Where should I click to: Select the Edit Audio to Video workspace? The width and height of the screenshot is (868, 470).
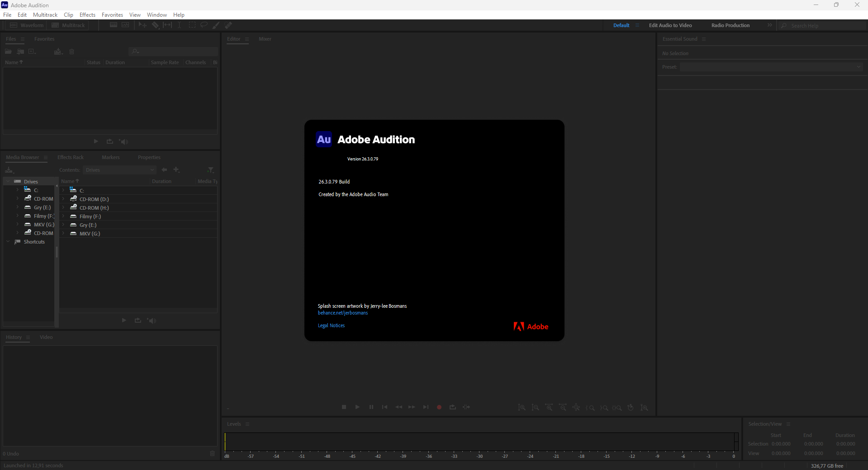(x=670, y=25)
